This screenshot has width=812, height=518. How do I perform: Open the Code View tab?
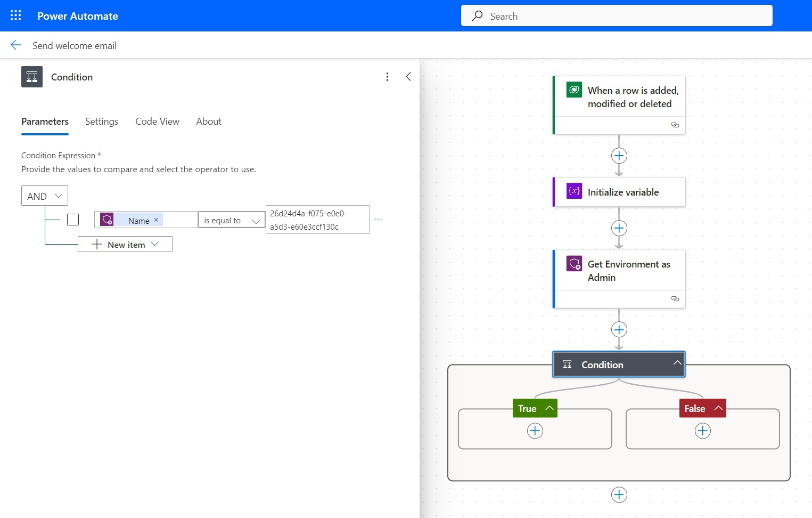click(x=157, y=122)
